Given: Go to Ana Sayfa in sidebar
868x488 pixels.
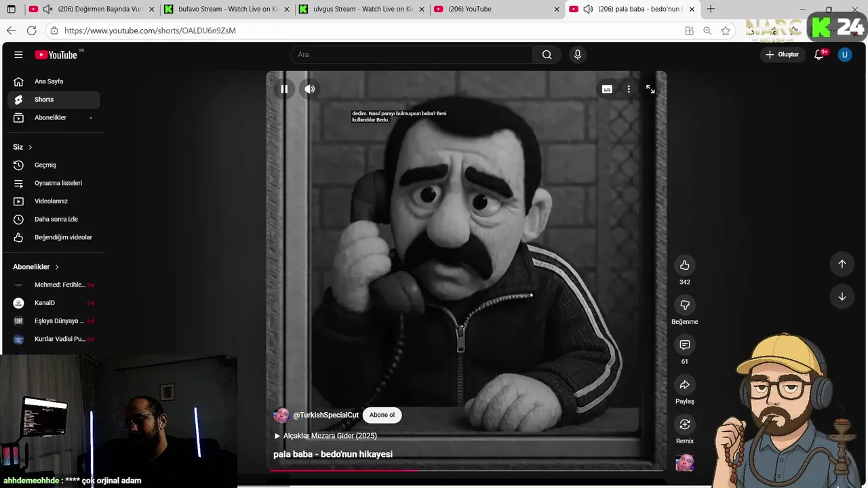Looking at the screenshot, I should click(x=54, y=81).
